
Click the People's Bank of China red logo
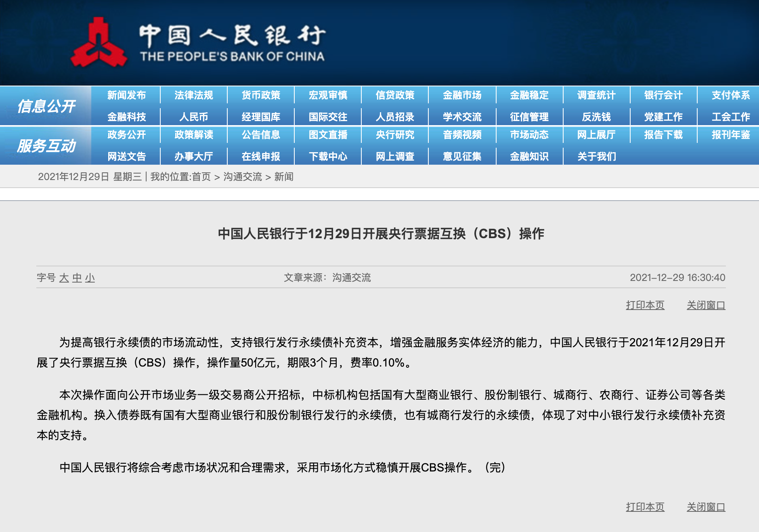(99, 42)
